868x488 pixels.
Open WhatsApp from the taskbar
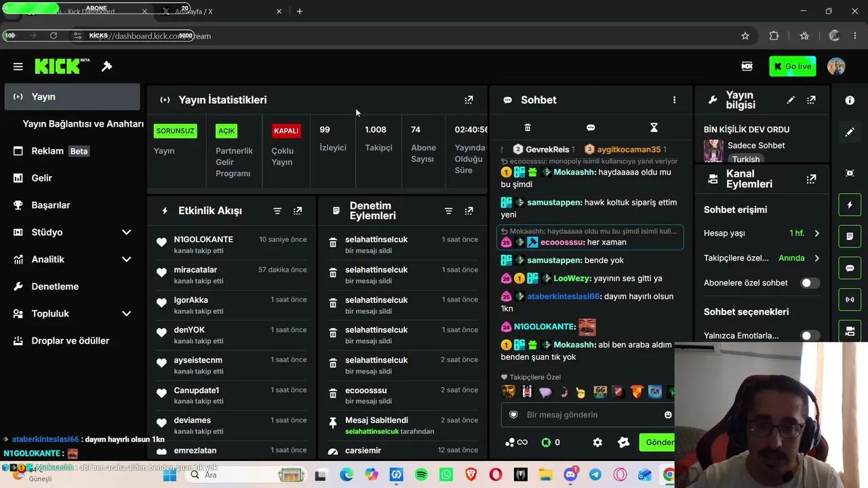click(x=446, y=475)
